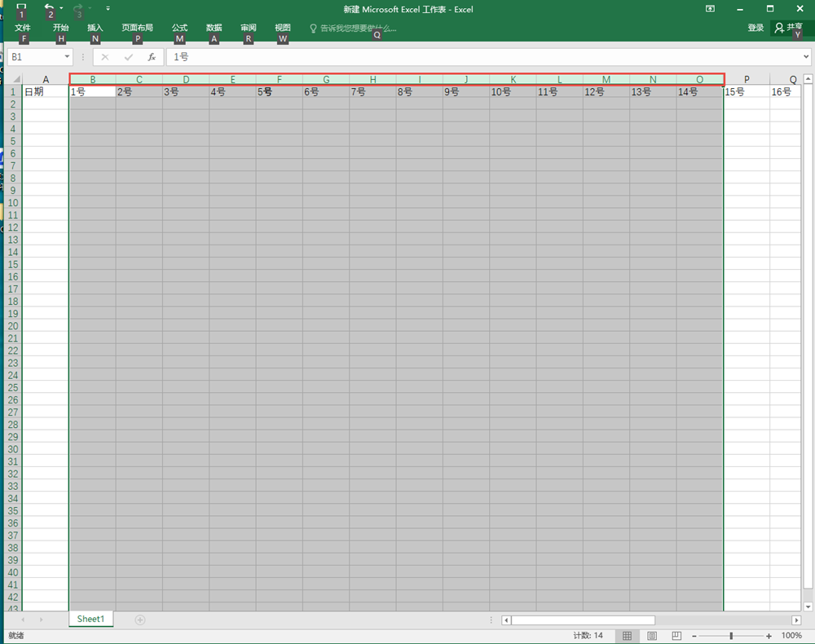Viewport: 815px width, 644px height.
Task: Click the Undo arrow in quick access toolbar
Action: 49,8
